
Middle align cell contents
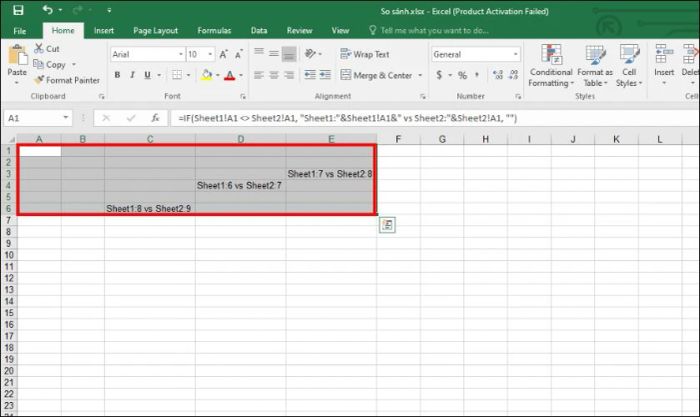(x=274, y=54)
